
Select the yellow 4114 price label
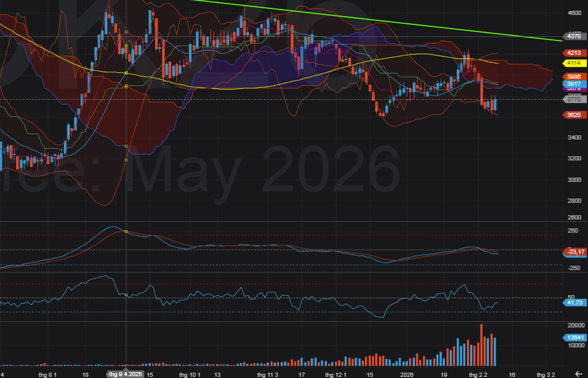click(x=574, y=63)
